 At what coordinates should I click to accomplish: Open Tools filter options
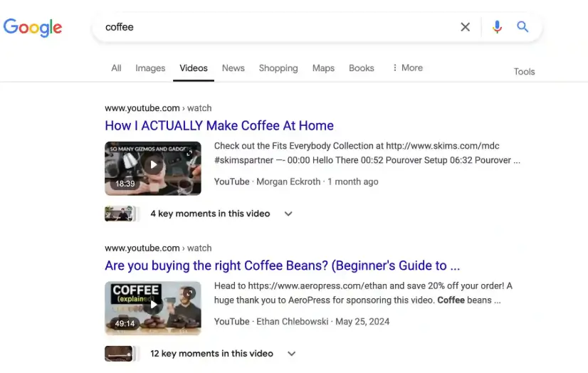(524, 71)
